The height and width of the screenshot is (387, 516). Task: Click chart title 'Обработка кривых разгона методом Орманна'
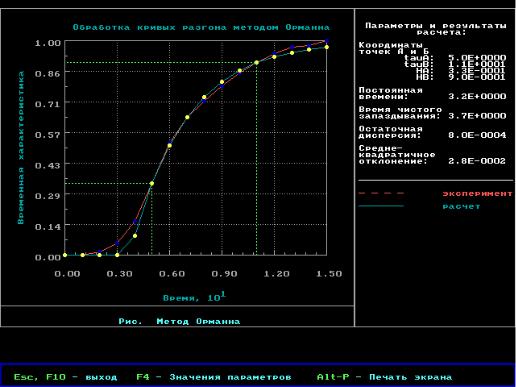[x=201, y=27]
